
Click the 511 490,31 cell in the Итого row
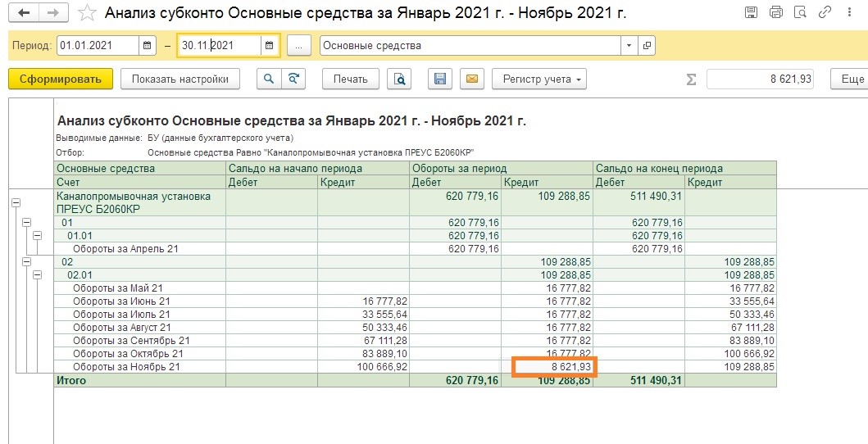639,380
